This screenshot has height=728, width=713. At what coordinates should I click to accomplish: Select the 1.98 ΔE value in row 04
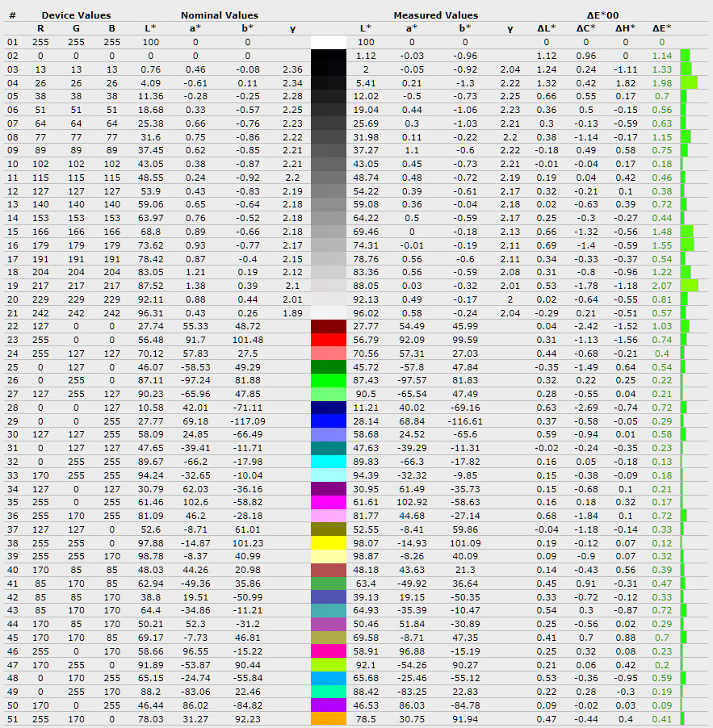[x=662, y=82]
